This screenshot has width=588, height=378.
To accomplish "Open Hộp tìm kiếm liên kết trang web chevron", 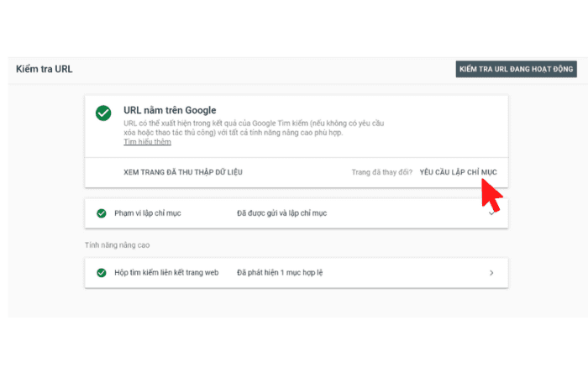I will point(491,273).
